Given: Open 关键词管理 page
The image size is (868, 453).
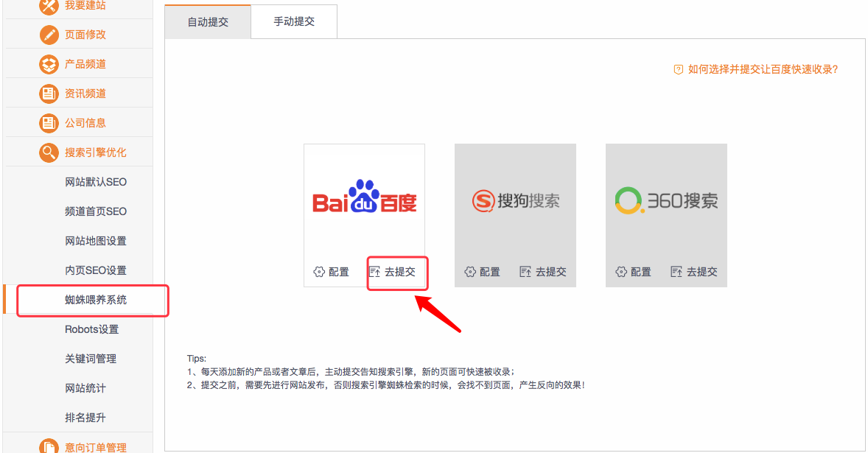Looking at the screenshot, I should [91, 359].
